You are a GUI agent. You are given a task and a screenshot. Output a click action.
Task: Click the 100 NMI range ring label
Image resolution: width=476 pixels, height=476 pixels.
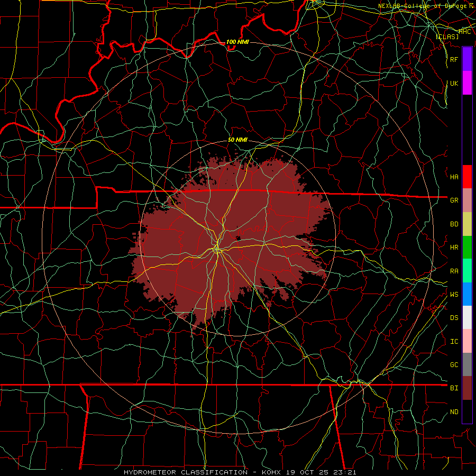click(x=237, y=42)
